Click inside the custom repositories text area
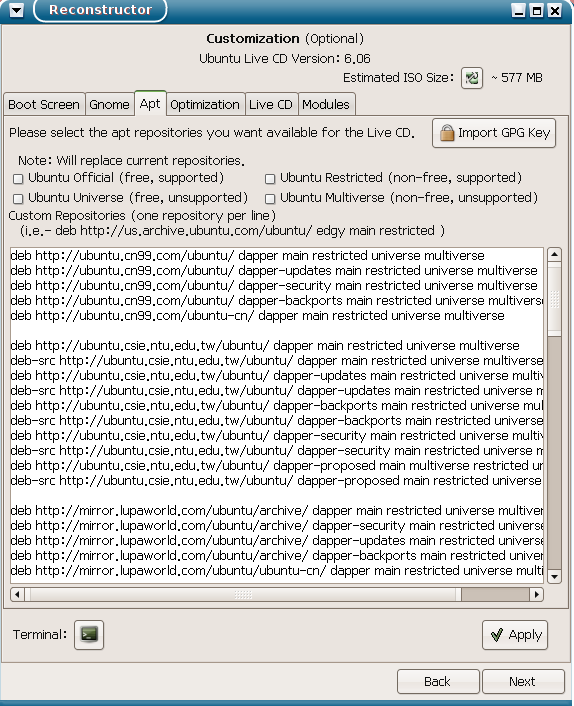This screenshot has height=706, width=574. coord(277,415)
